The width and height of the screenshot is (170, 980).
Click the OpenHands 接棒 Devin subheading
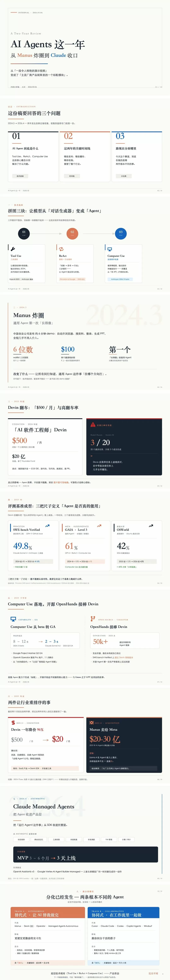(x=109, y=627)
